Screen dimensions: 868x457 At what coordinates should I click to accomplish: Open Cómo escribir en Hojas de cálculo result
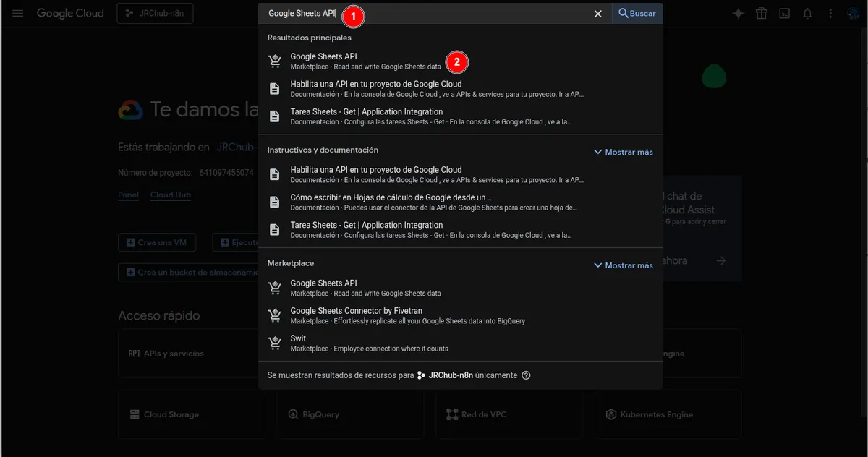click(460, 202)
